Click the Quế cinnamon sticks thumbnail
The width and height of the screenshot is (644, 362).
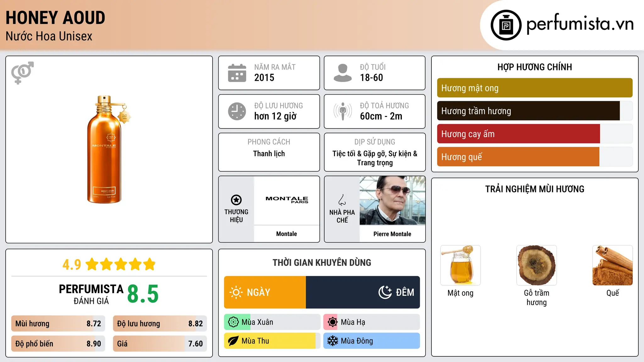click(613, 265)
